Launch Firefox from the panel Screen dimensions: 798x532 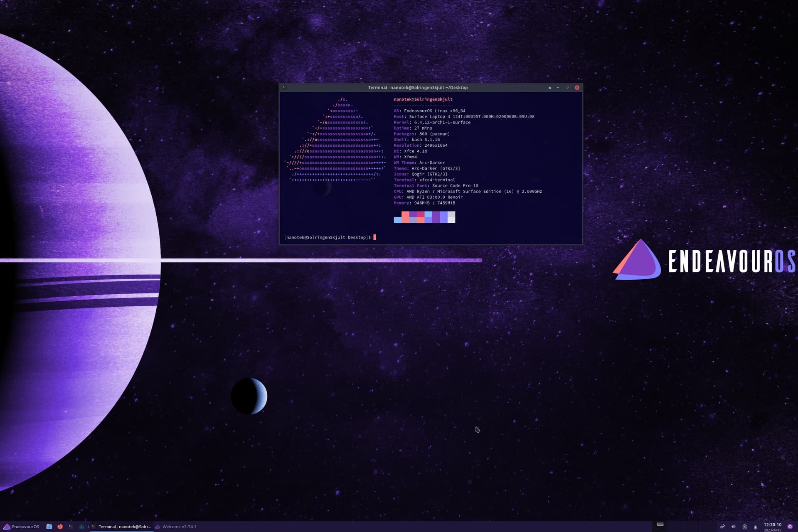click(60, 527)
